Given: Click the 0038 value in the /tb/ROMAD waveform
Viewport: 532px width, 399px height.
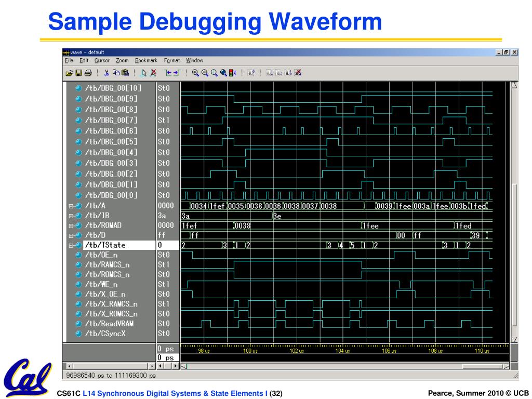Looking at the screenshot, I should [243, 225].
